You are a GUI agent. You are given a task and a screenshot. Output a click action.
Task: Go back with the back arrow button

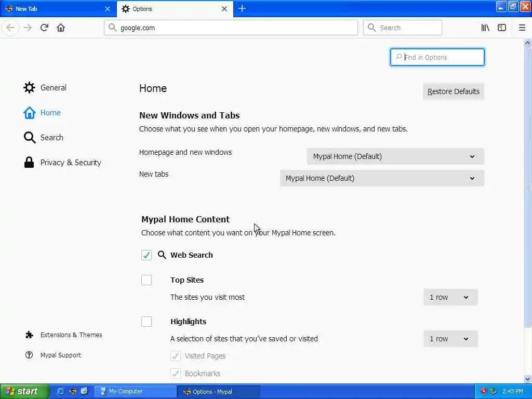point(10,28)
